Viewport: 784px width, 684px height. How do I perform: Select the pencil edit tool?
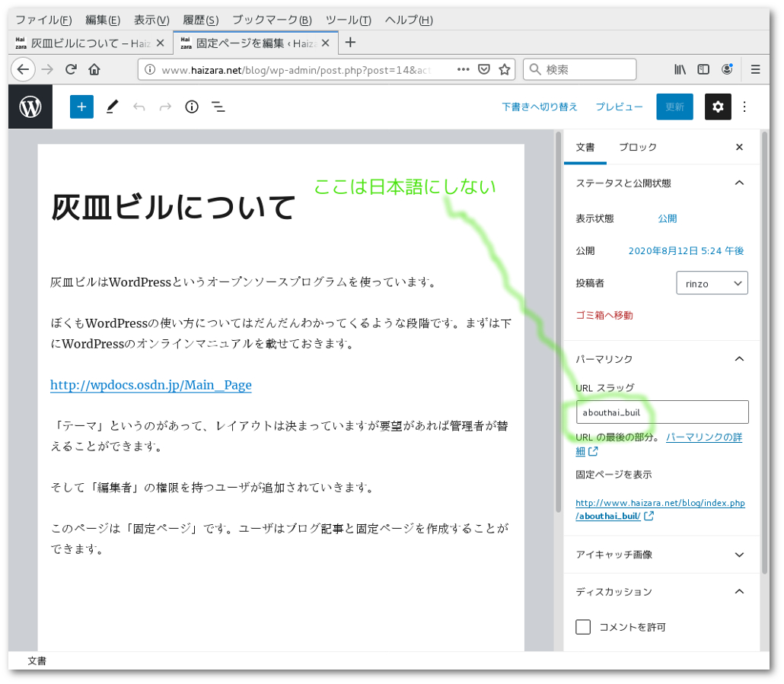pos(112,107)
